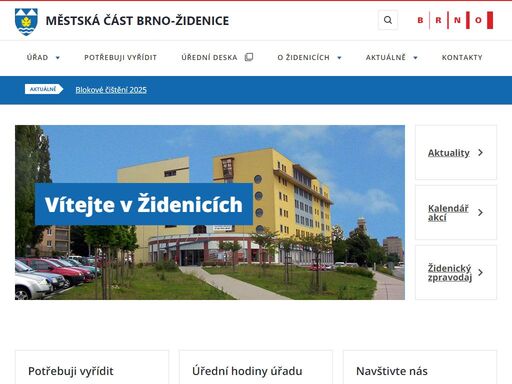This screenshot has width=512, height=384.
Task: Click the arrow icon next to Aktuality
Action: (480, 153)
